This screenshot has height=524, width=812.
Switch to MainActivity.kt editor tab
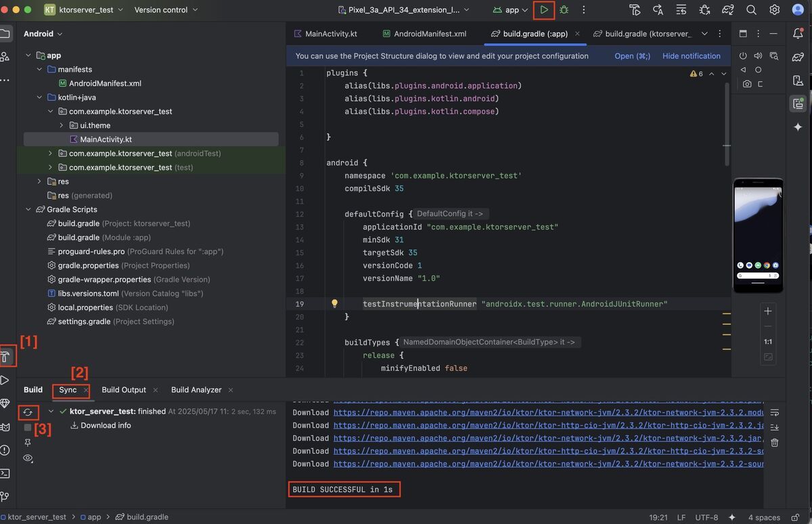pyautogui.click(x=325, y=34)
